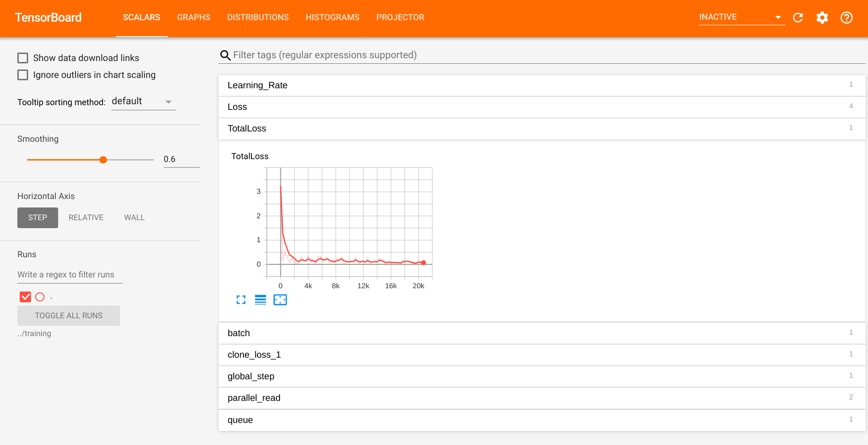Expand the Learning_Rate section

point(542,85)
